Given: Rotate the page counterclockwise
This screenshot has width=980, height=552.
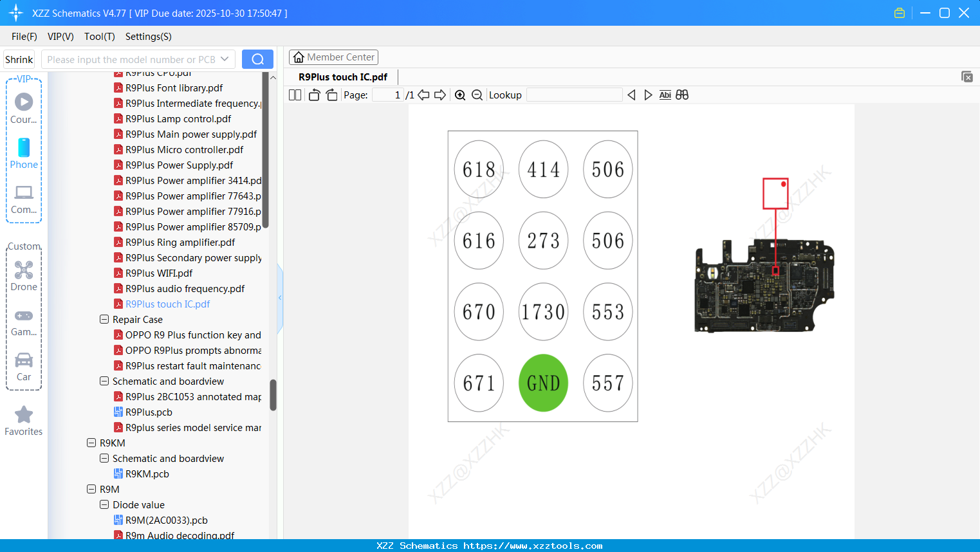Looking at the screenshot, I should point(314,95).
